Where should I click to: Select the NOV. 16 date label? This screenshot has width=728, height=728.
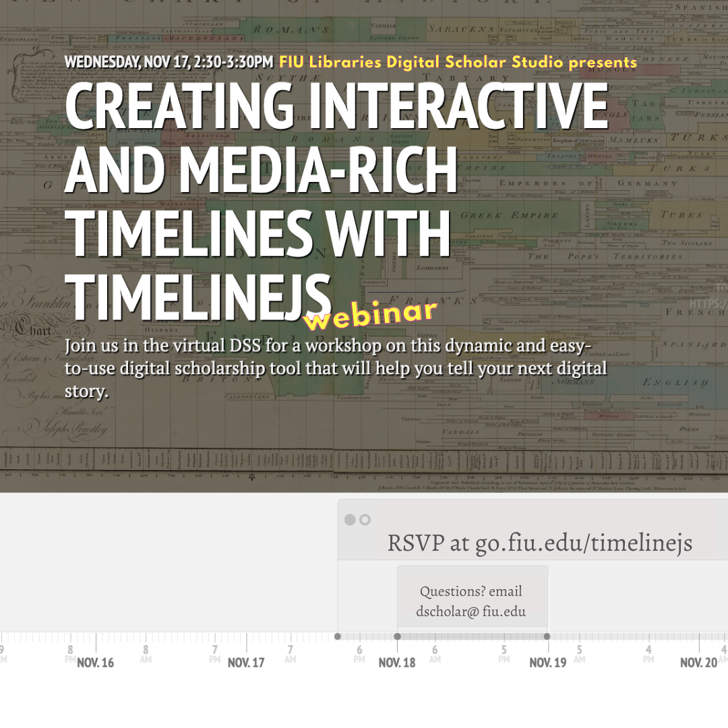pyautogui.click(x=95, y=662)
